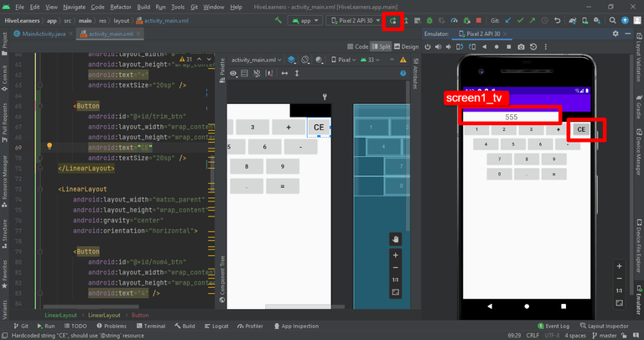The height and width of the screenshot is (340, 644).
Task: Click the emulator zoom in plus control
Action: point(619,266)
